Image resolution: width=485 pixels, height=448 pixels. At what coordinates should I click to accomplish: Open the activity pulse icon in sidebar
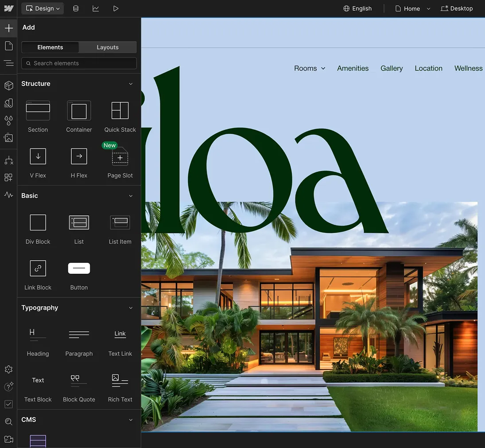coord(9,195)
